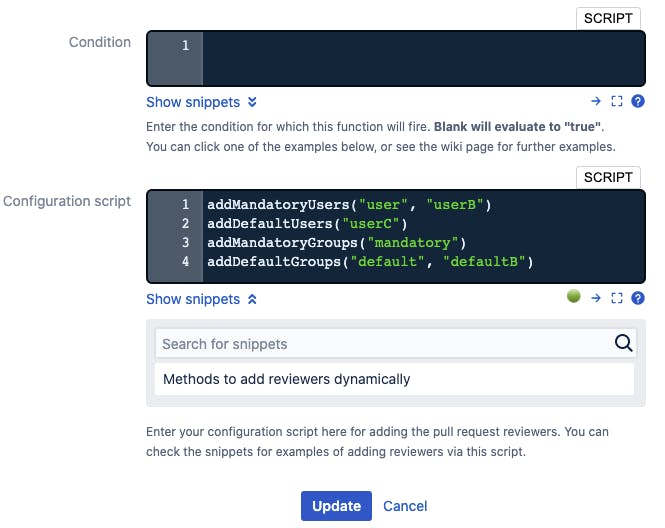Click the "defaultB" string in the script
Image resolution: width=665 pixels, height=528 pixels.
tap(484, 262)
